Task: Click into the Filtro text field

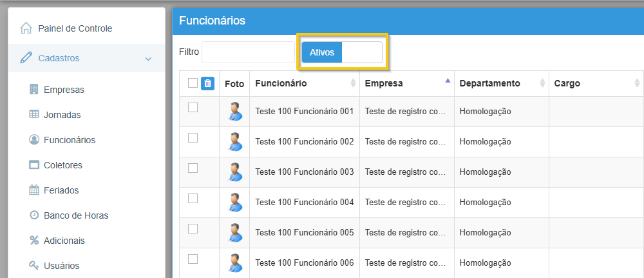Action: (x=248, y=52)
